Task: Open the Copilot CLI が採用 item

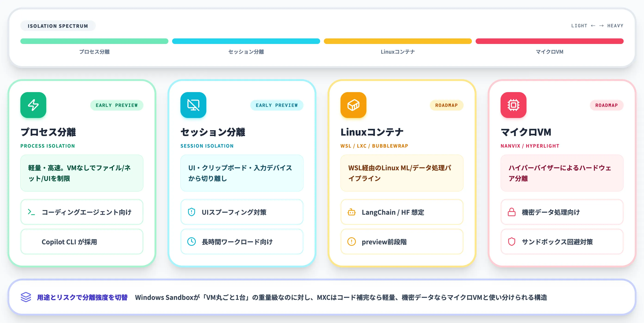Action: [x=82, y=242]
